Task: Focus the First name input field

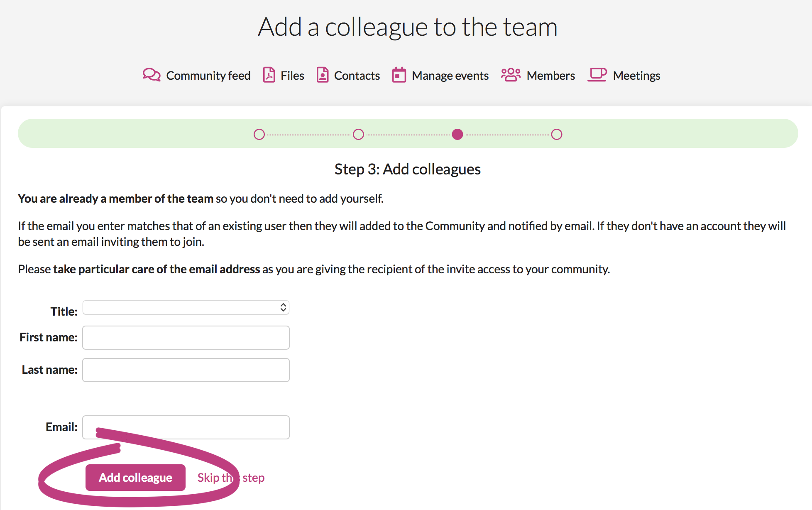Action: pos(186,338)
